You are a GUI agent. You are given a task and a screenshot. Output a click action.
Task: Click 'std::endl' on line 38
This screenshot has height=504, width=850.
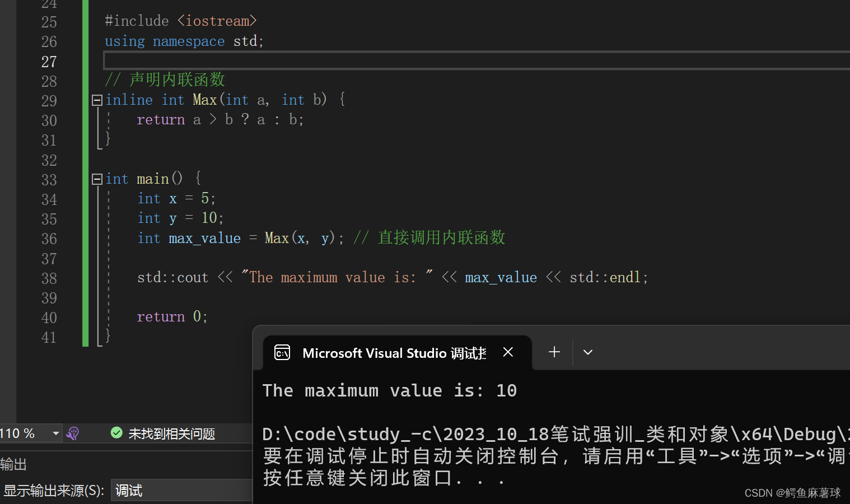click(605, 278)
